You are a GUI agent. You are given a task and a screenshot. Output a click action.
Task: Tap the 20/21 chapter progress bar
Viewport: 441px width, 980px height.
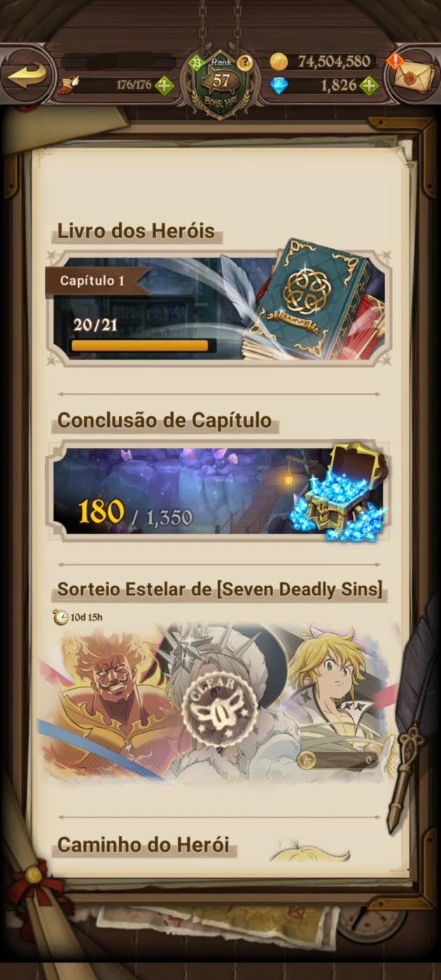[143, 345]
